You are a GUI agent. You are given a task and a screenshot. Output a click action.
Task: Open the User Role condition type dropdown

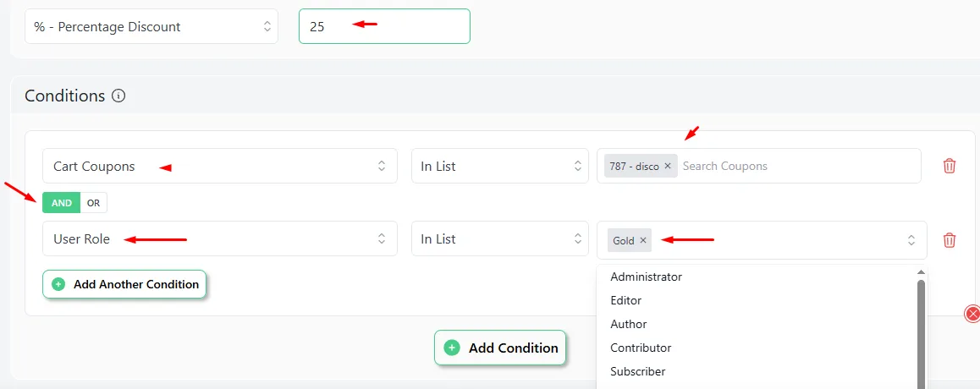coord(220,238)
